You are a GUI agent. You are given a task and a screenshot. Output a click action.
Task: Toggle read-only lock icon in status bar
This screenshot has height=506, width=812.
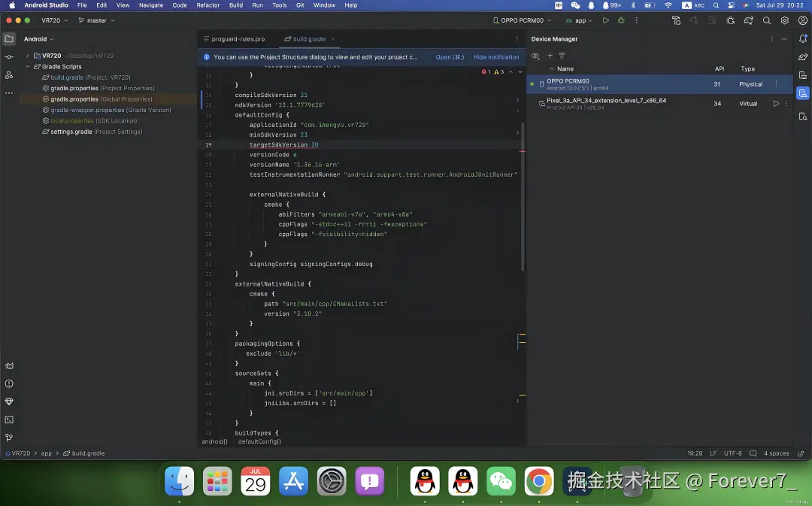pyautogui.click(x=801, y=453)
